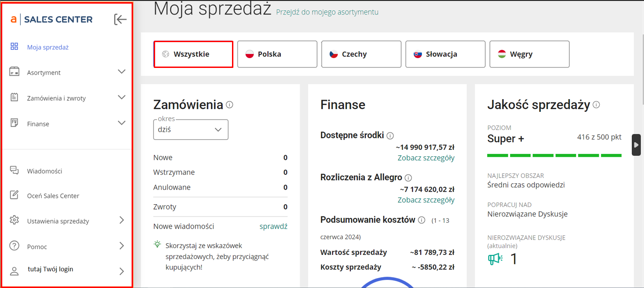This screenshot has height=288, width=644.
Task: Click info icon next to Rozliczenia z Allegro
Action: click(x=408, y=178)
